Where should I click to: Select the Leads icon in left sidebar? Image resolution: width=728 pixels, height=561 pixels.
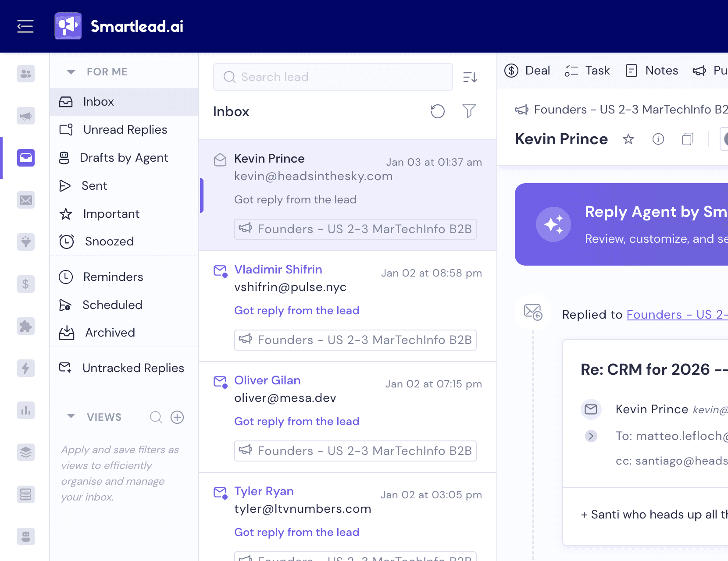25,74
